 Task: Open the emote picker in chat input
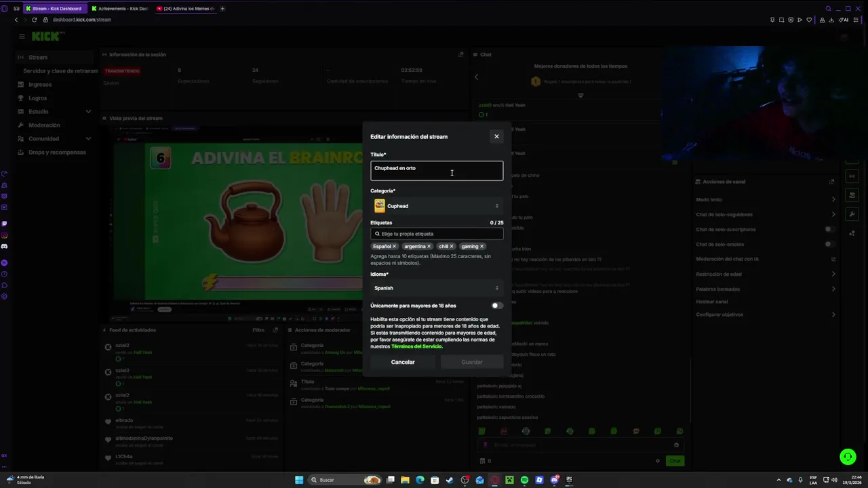click(676, 445)
